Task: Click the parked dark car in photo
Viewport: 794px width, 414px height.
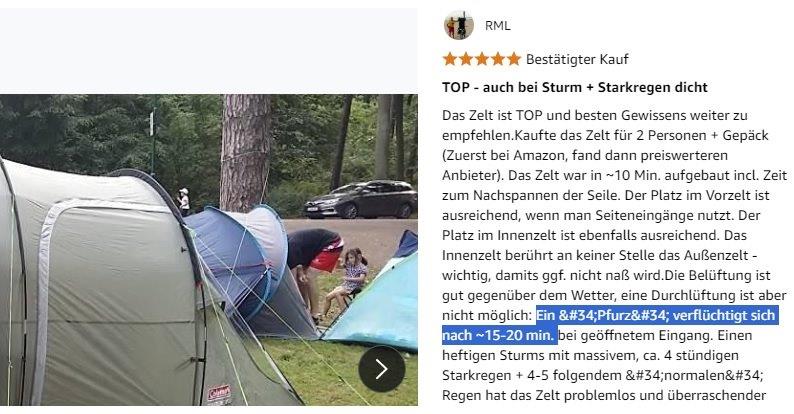Action: click(x=361, y=199)
